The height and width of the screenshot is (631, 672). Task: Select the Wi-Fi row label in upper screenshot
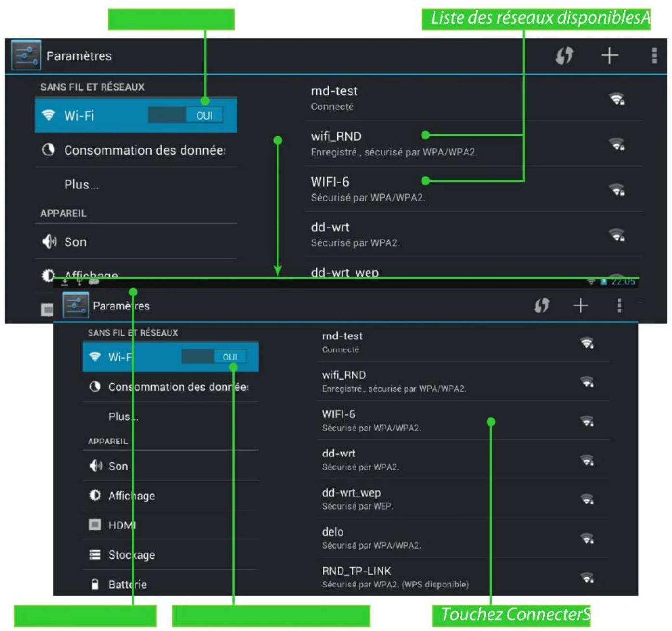(x=79, y=116)
